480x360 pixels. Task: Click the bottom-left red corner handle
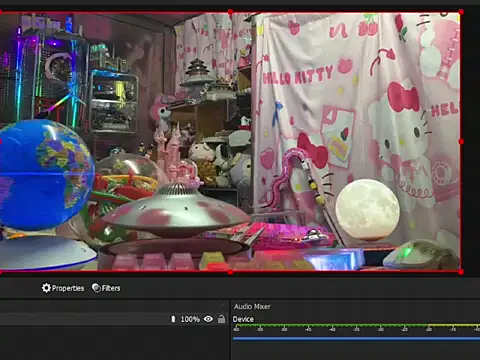tap(1, 272)
